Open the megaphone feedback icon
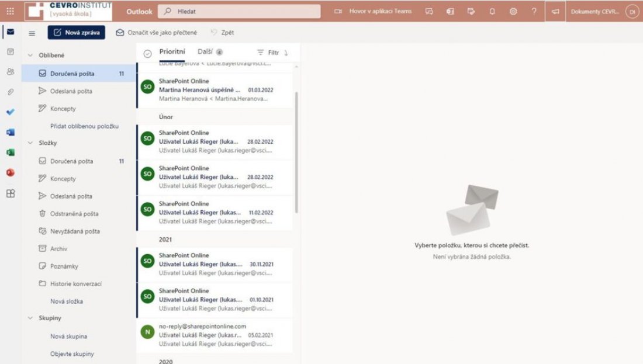 tap(555, 12)
